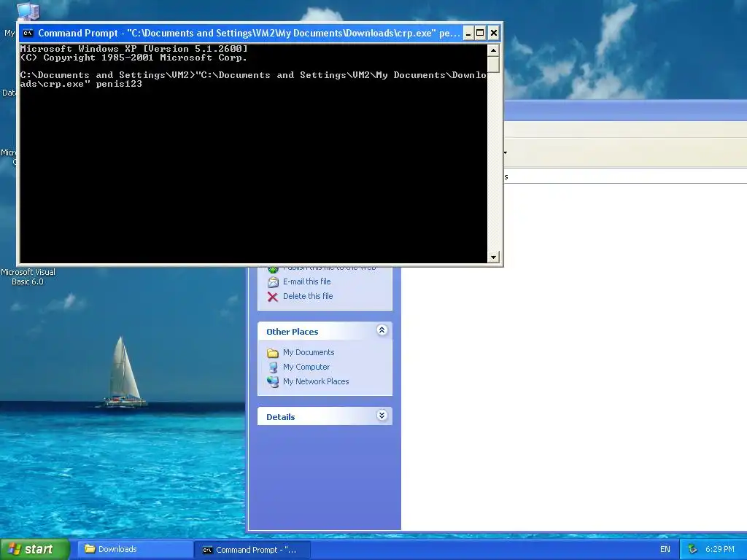Select Microsoft Visual Basic 6.0 desktop shortcut

tap(28, 276)
